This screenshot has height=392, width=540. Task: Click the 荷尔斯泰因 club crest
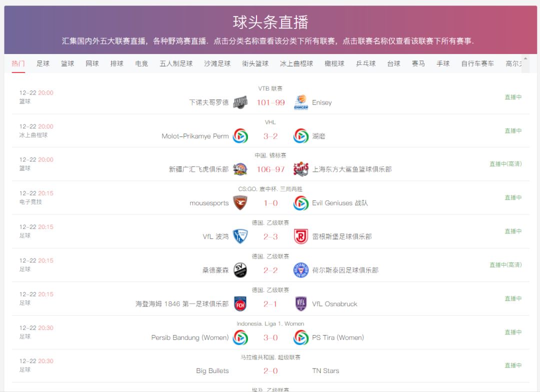[x=300, y=270]
